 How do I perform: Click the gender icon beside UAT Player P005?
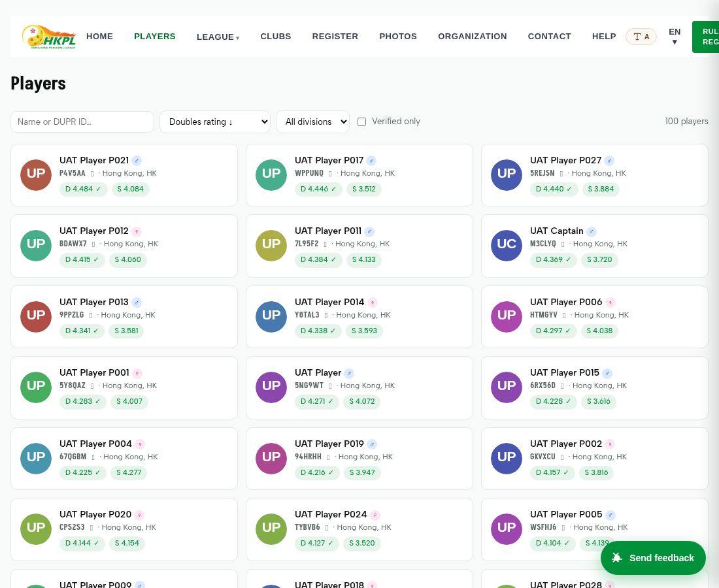[x=610, y=515]
